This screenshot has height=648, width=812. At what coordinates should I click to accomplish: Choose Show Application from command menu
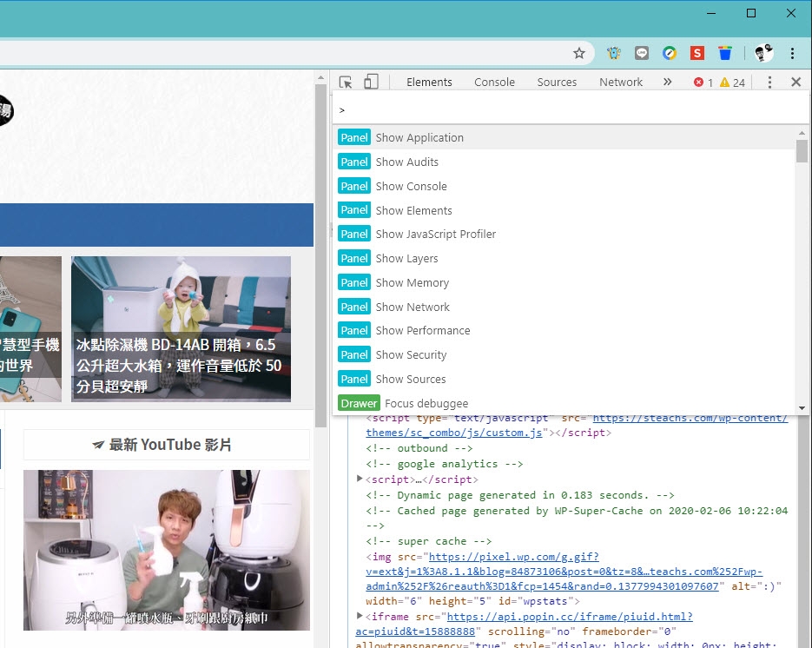pos(419,138)
